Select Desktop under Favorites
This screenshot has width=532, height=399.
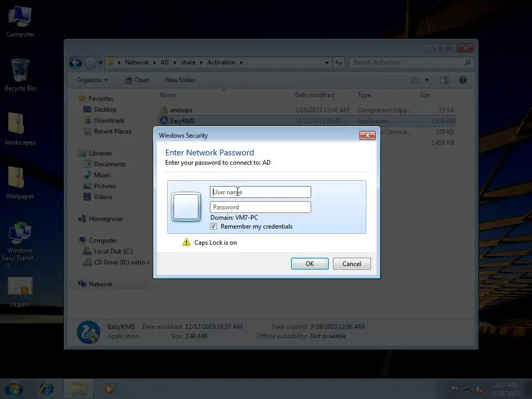105,110
